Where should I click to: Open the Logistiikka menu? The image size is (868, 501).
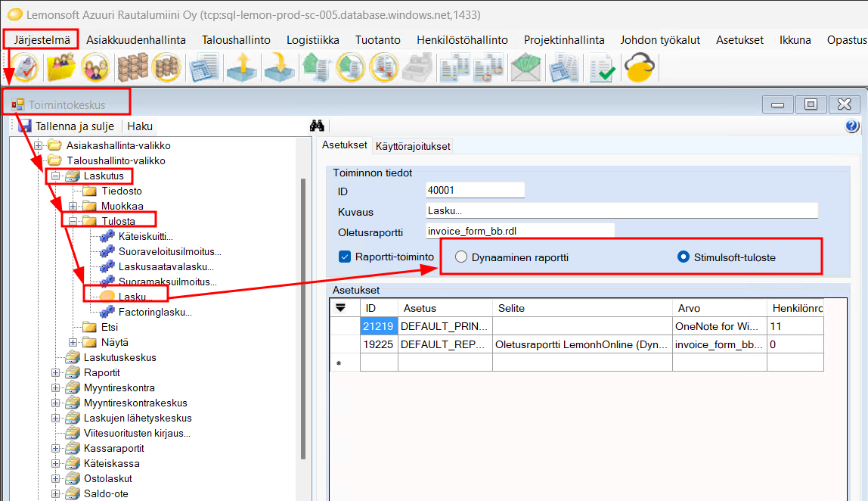(312, 40)
